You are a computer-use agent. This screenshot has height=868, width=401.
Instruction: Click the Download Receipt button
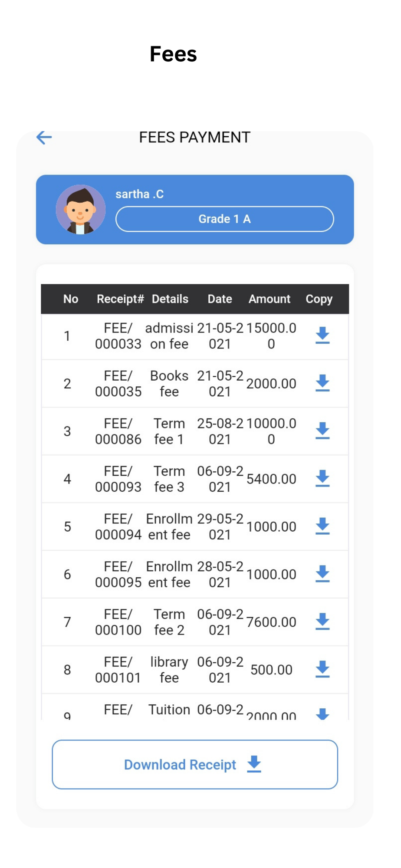(x=195, y=765)
